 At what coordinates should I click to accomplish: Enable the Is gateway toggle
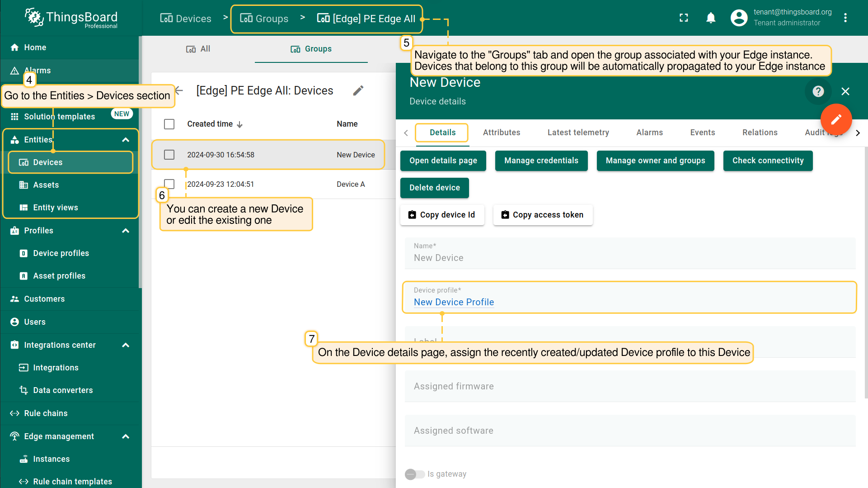(415, 474)
